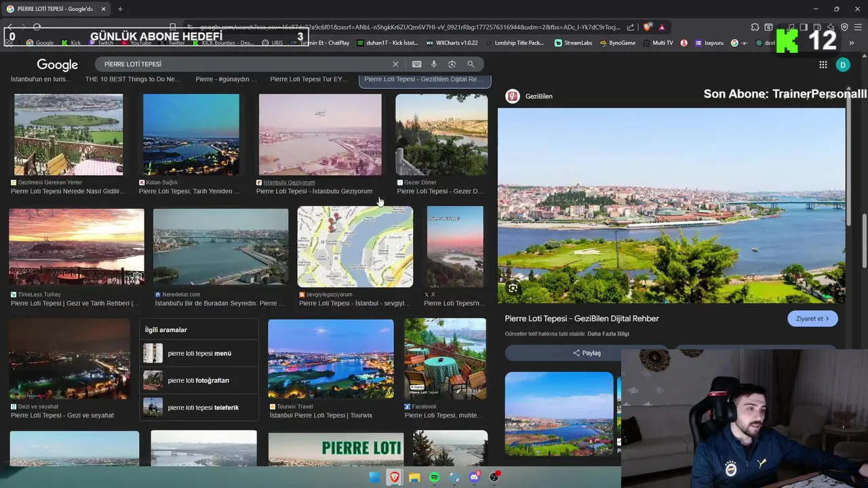This screenshot has width=868, height=488.
Task: Open related search pierre loti tepesi menü
Action: [x=199, y=353]
